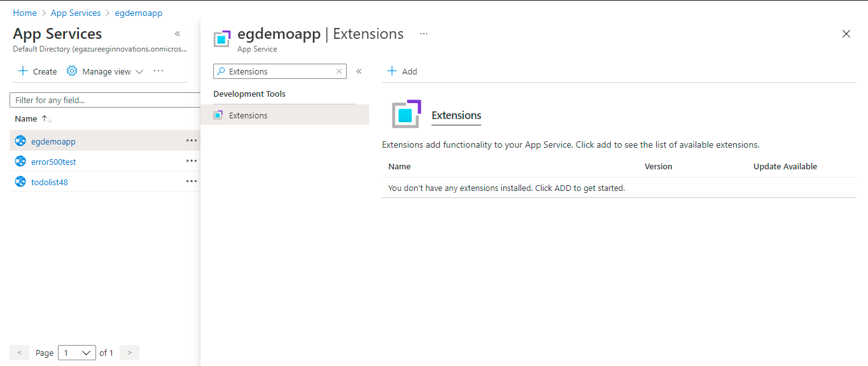
Task: Select egdemoapp in the app list
Action: 53,141
